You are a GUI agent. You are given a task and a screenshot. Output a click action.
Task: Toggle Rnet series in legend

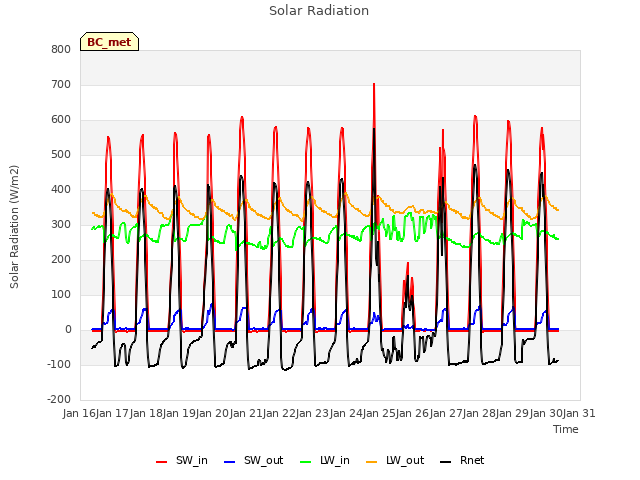point(462,460)
